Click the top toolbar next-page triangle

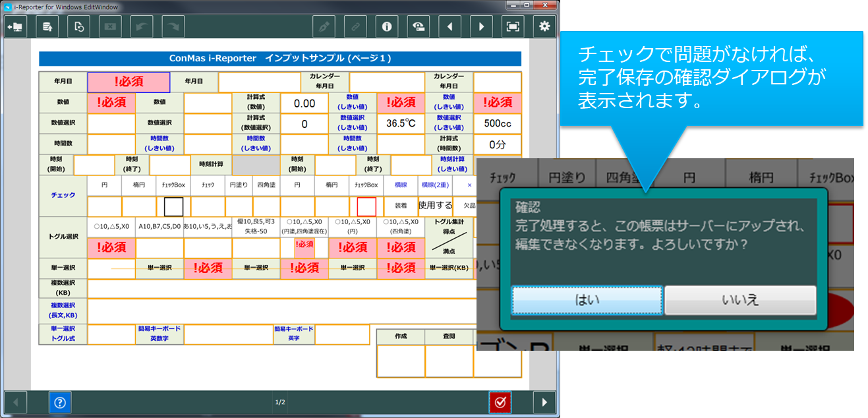pos(481,26)
